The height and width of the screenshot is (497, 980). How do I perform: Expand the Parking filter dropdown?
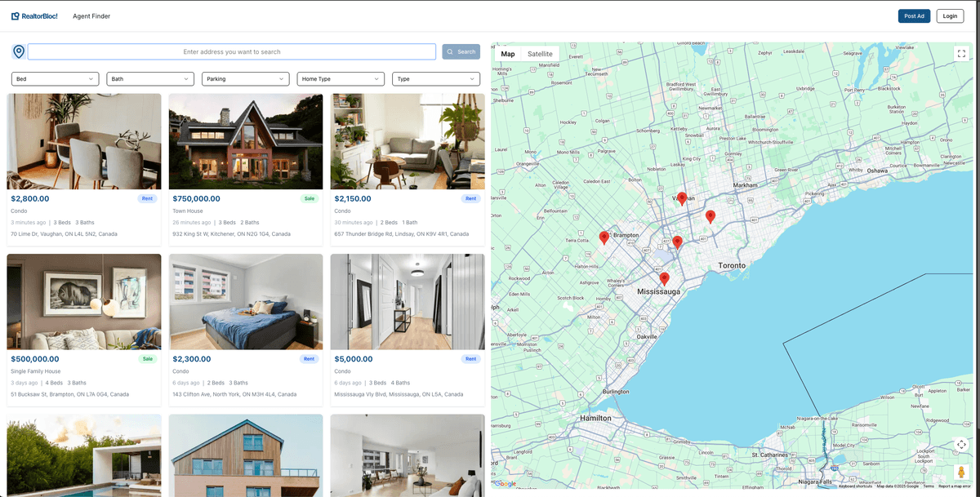point(246,79)
